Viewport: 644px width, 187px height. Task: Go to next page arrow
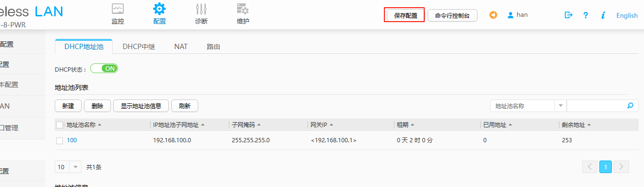(x=621, y=167)
